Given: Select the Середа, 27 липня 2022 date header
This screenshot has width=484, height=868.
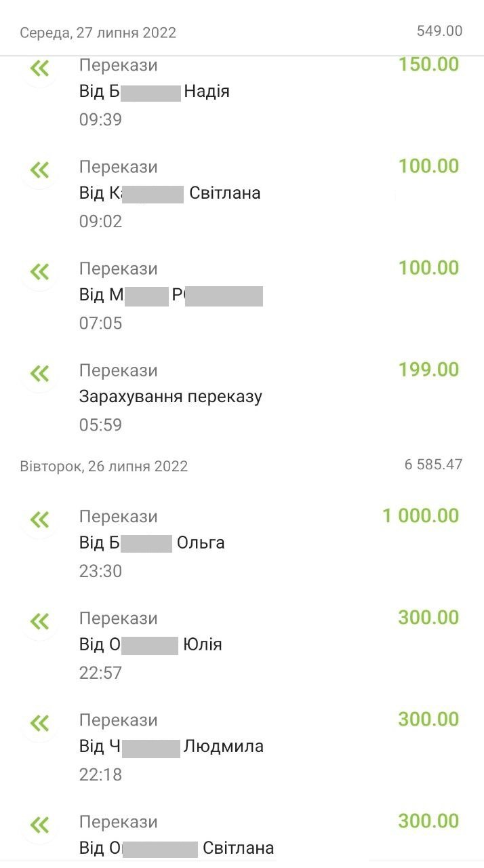Looking at the screenshot, I should click(98, 33).
